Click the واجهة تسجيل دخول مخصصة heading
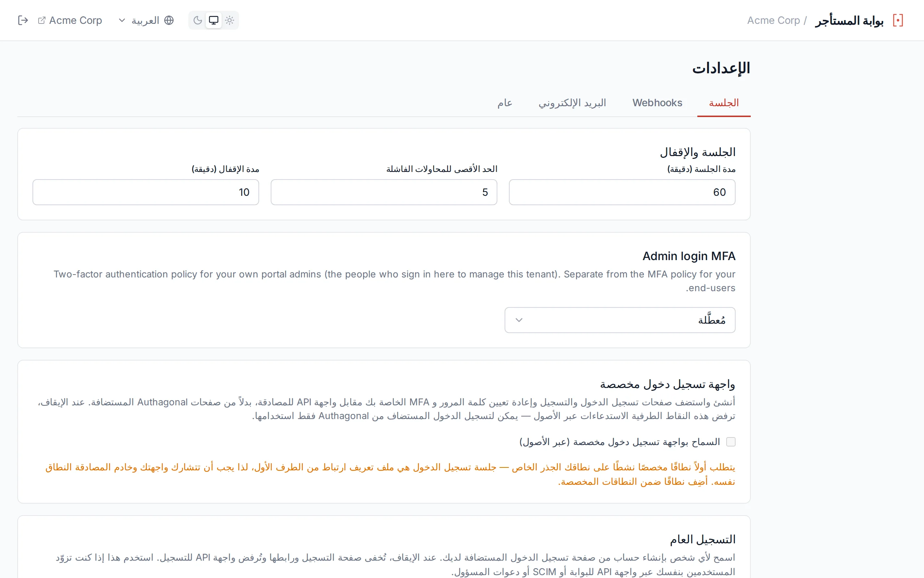Screen dimensions: 924x578 [667, 384]
